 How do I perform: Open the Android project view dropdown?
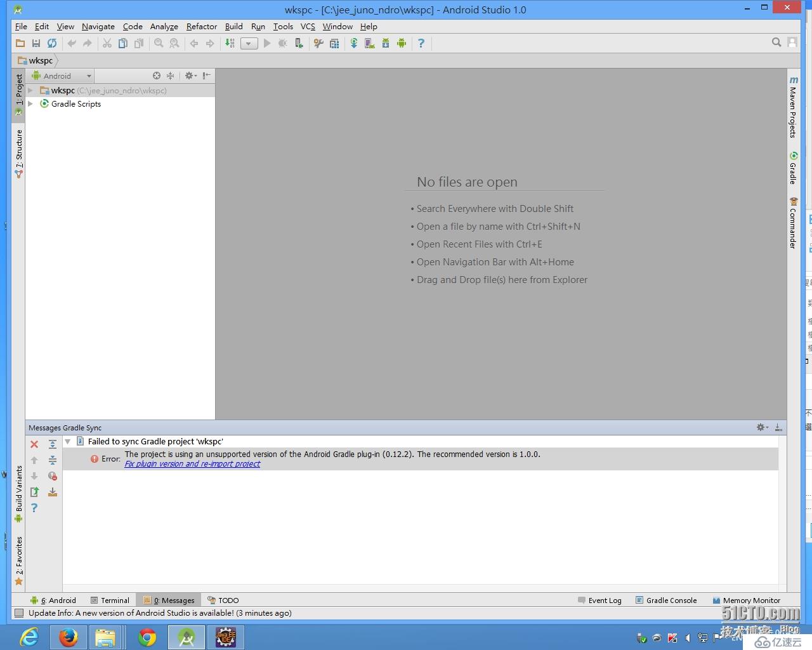pyautogui.click(x=62, y=76)
